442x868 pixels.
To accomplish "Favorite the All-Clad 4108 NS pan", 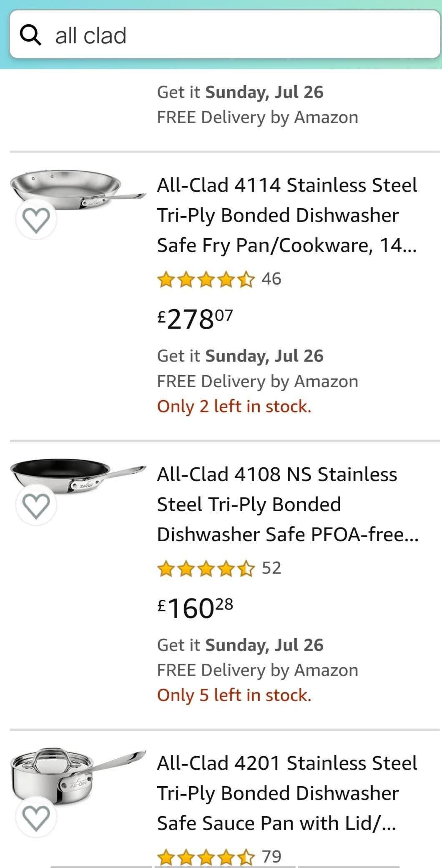I will pyautogui.click(x=36, y=505).
